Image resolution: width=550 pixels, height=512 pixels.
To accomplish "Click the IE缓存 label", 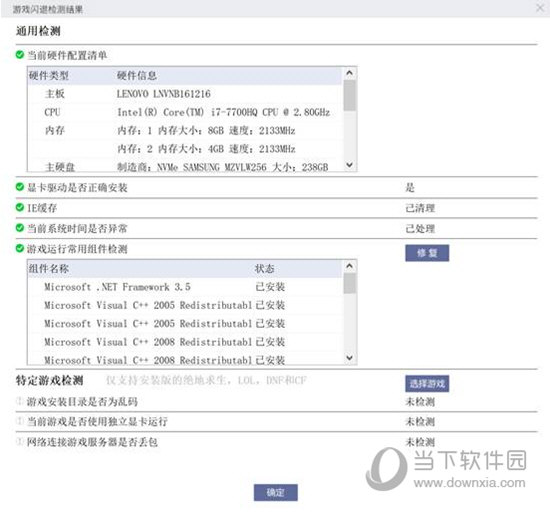I will [x=42, y=208].
